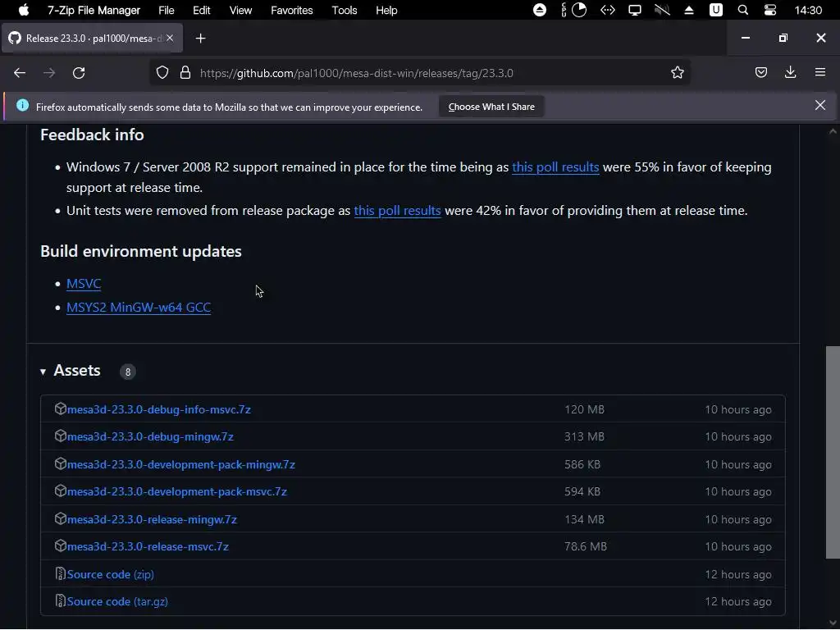Download Source code (zip)
840x630 pixels.
(x=111, y=574)
